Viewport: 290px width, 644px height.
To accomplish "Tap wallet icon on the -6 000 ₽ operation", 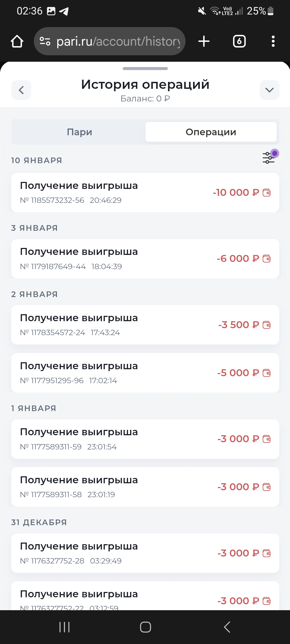I will tap(267, 259).
